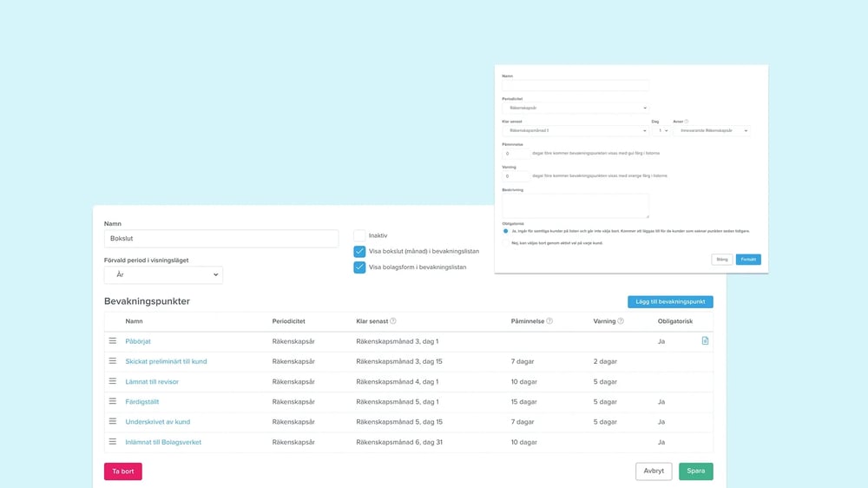Click the drag handle on the Påbörjat row
Viewport: 868px width, 488px height.
pos(112,340)
